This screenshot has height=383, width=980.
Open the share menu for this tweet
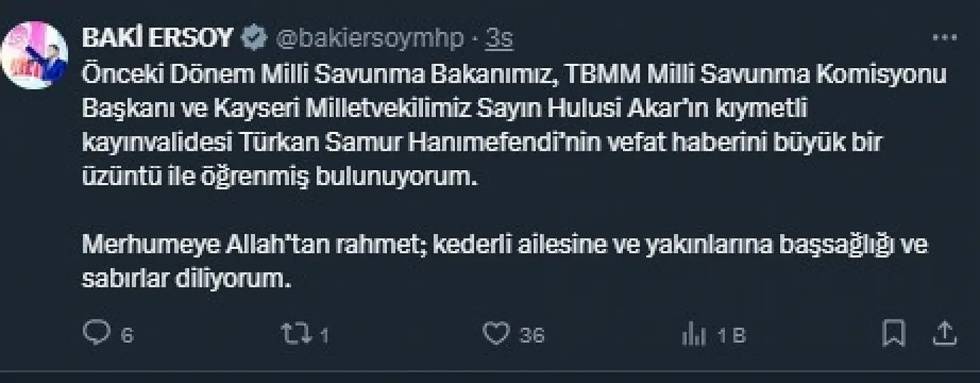coord(944,332)
